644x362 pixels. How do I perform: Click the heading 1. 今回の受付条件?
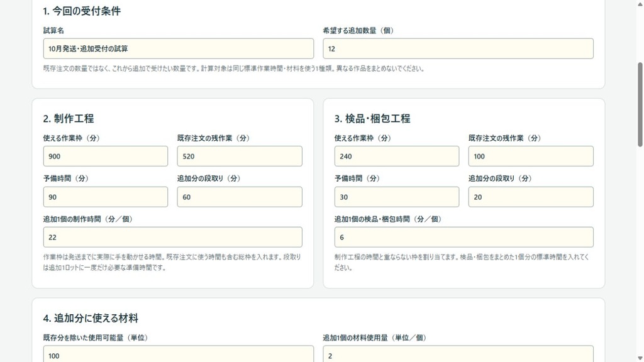82,11
